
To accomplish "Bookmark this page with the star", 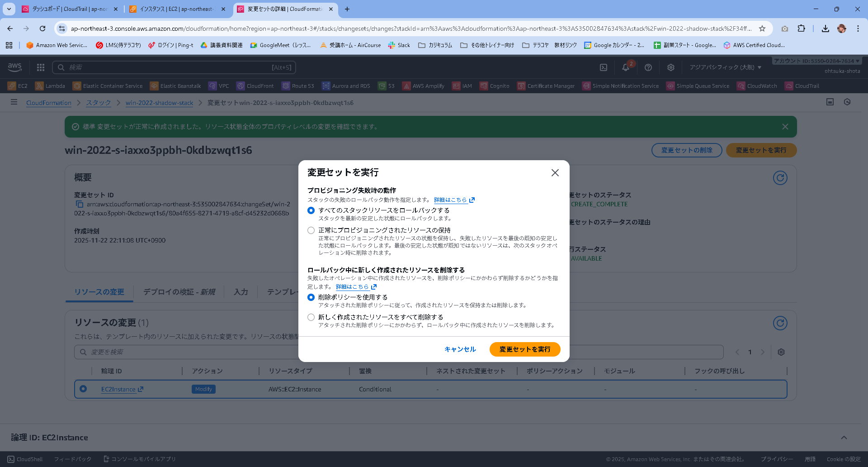I will (x=762, y=29).
